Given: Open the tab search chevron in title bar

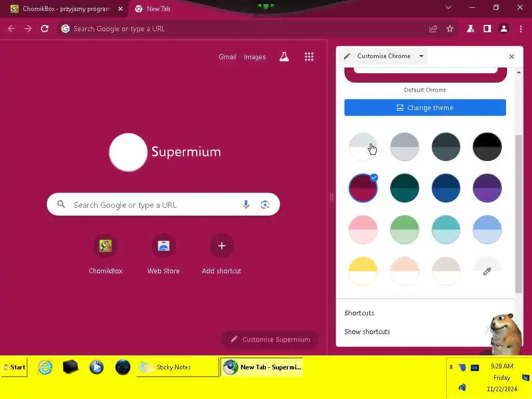Looking at the screenshot, I should point(448,7).
